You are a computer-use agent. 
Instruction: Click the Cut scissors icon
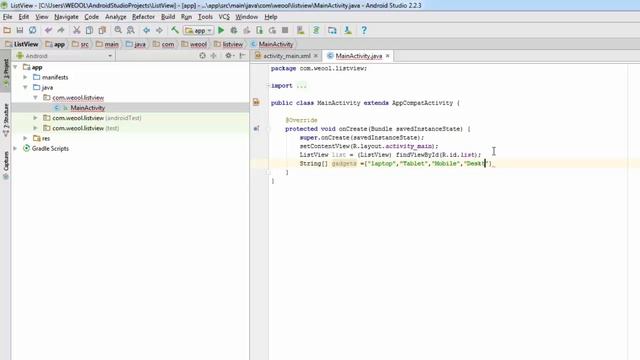76,30
